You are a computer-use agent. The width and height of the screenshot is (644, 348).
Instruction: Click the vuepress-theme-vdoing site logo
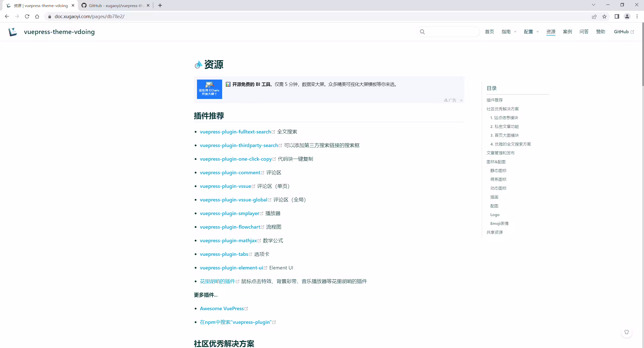[x=13, y=32]
